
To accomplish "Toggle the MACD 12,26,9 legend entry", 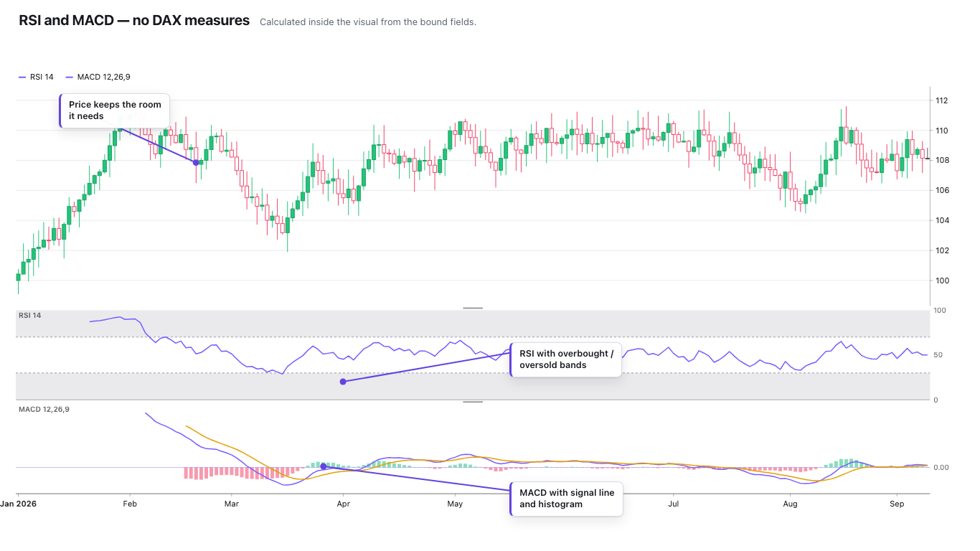I will tap(98, 77).
